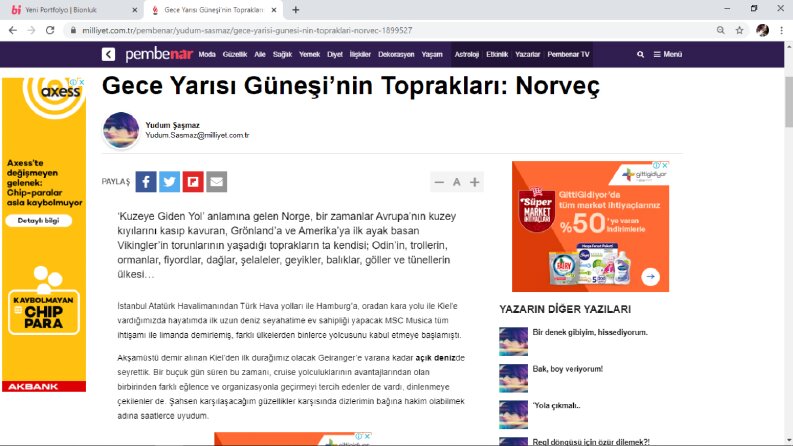The width and height of the screenshot is (793, 446).
Task: Open the Yaşam section
Action: (432, 54)
